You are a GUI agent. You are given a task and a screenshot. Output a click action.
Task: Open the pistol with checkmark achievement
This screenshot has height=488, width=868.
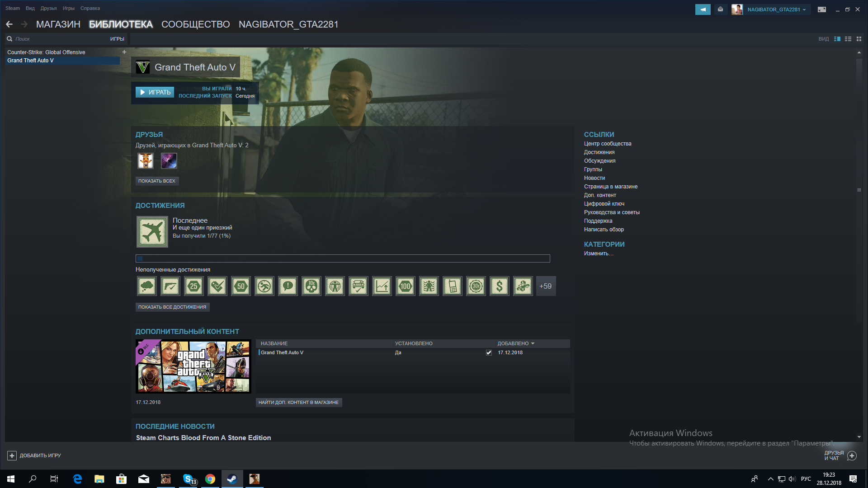coord(170,286)
